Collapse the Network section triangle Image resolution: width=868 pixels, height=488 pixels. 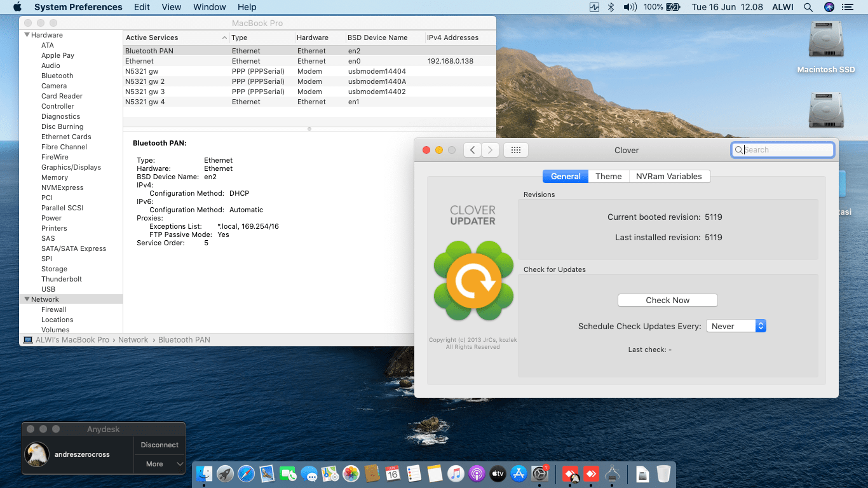(27, 299)
